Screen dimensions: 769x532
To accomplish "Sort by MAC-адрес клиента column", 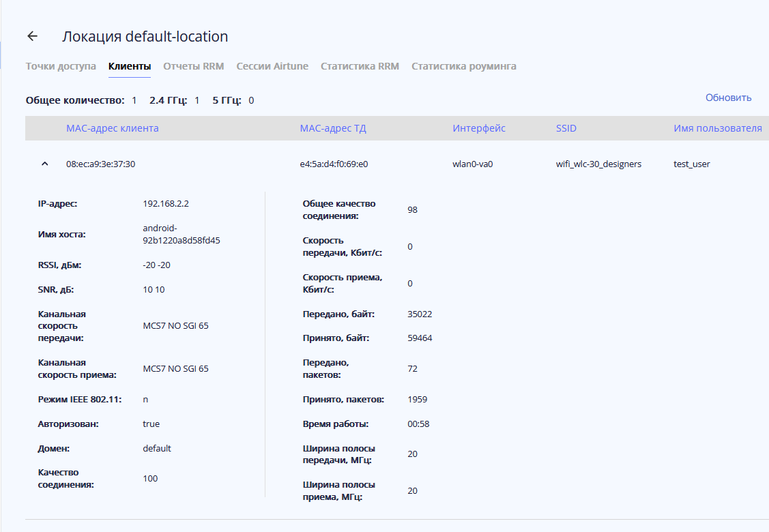I will pyautogui.click(x=113, y=128).
